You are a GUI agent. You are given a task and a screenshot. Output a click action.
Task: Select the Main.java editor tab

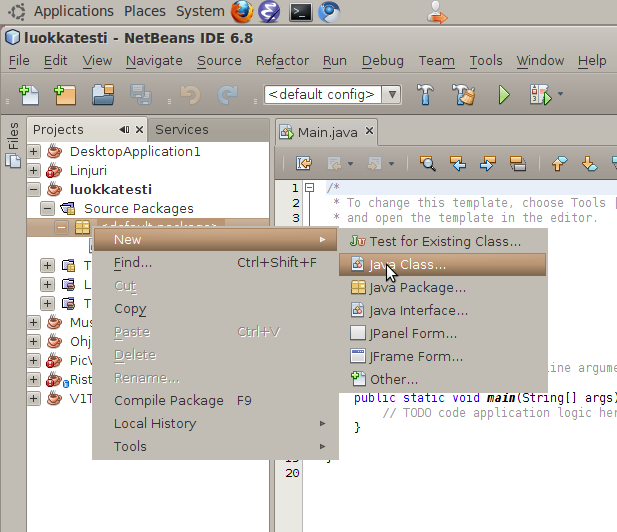327,133
